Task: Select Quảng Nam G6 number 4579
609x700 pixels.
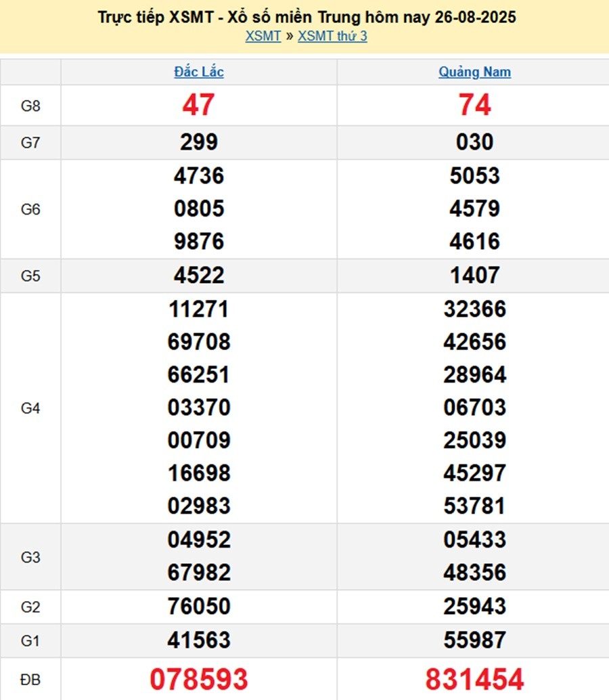Action: (474, 209)
